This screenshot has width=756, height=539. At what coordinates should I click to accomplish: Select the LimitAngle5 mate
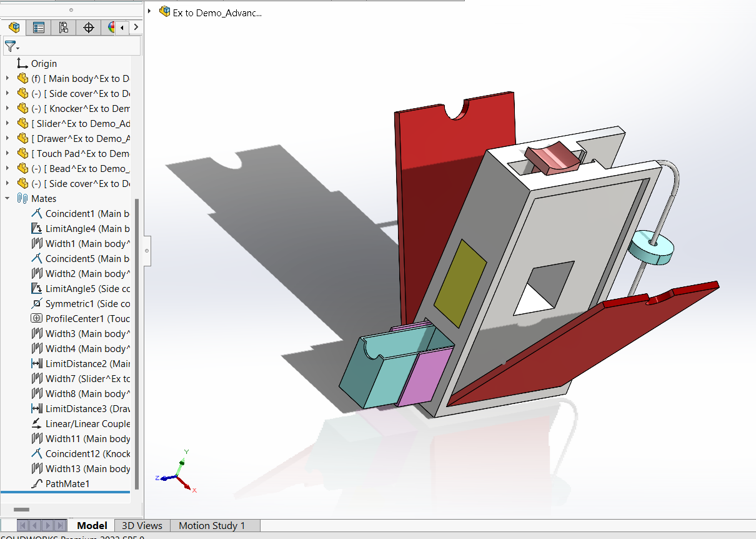click(80, 288)
